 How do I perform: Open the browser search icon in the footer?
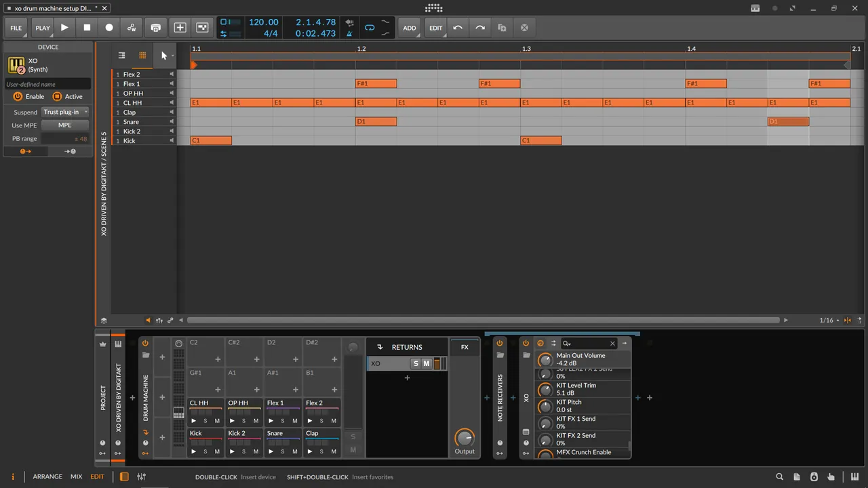(x=780, y=477)
